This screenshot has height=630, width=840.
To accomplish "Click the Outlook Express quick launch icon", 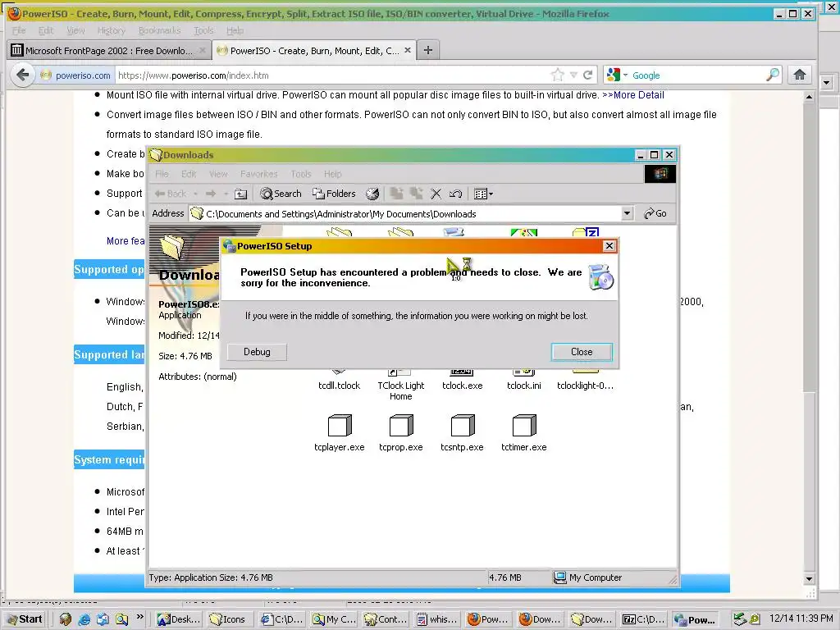I will [103, 619].
